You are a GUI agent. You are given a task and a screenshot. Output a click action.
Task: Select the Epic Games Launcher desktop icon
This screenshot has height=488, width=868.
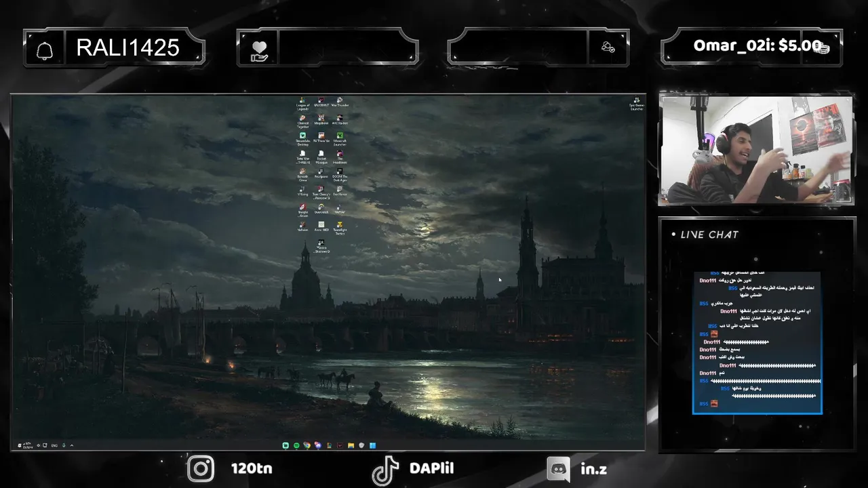click(x=637, y=103)
